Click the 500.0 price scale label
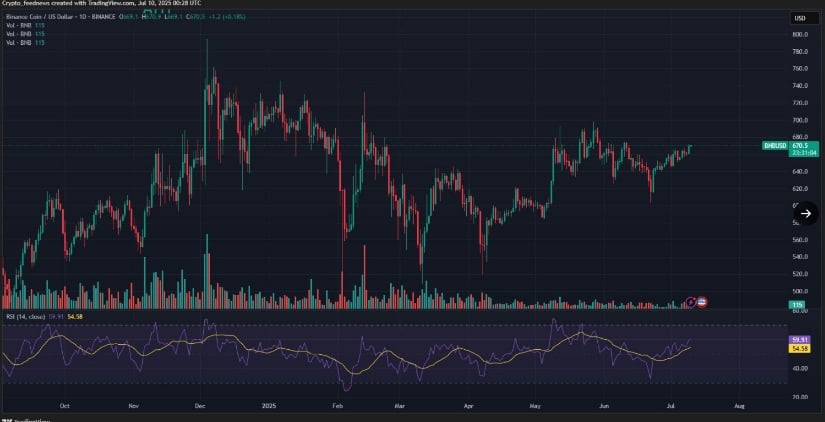The height and width of the screenshot is (422, 825). pyautogui.click(x=800, y=292)
